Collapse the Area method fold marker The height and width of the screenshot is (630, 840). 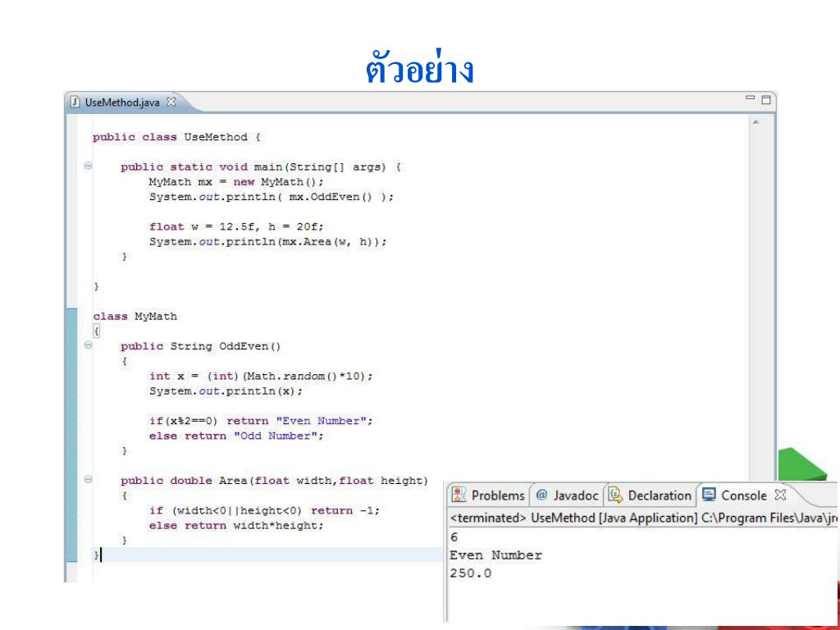pos(88,480)
